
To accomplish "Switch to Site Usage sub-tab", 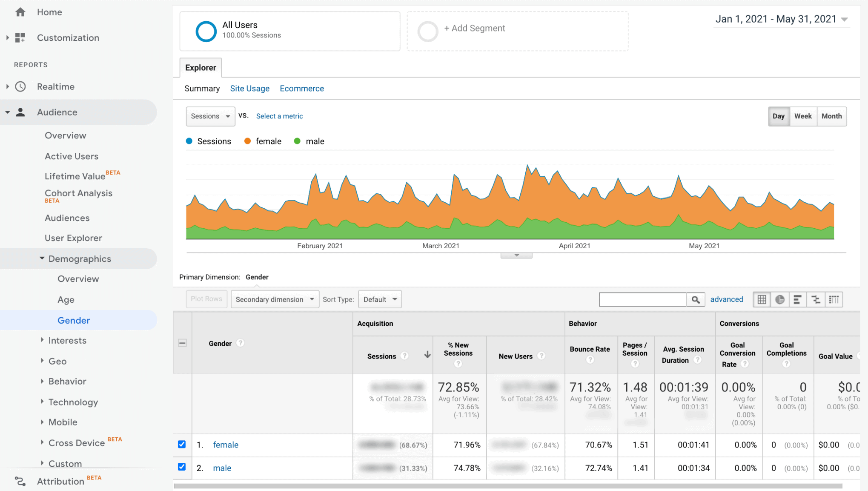I will click(x=250, y=89).
